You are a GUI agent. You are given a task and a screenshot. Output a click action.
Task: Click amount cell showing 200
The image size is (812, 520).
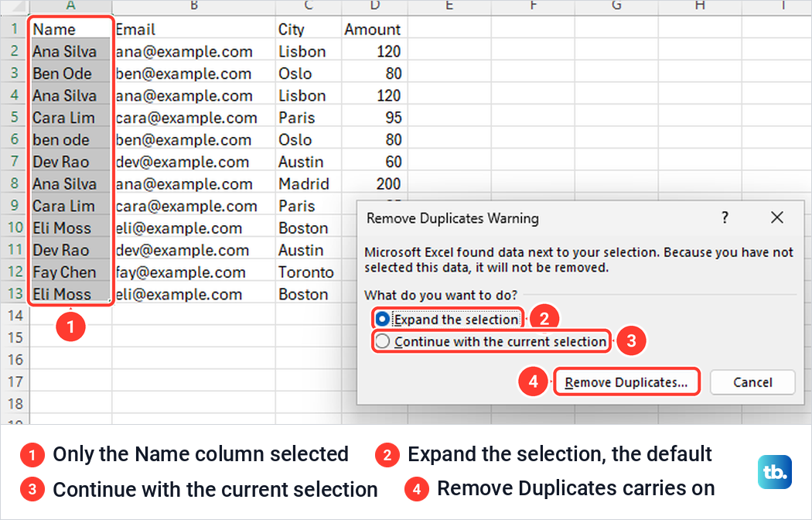coord(374,183)
